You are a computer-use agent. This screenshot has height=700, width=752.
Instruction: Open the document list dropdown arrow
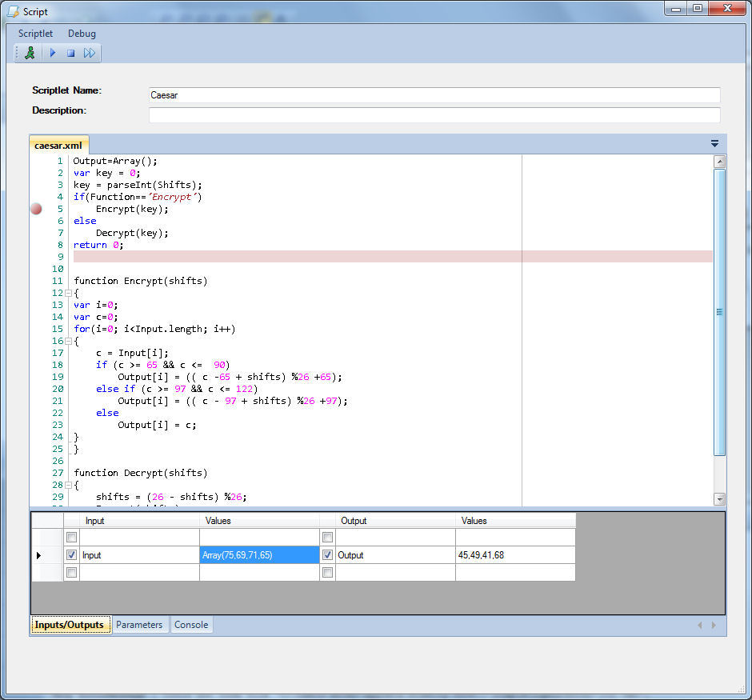[x=714, y=144]
